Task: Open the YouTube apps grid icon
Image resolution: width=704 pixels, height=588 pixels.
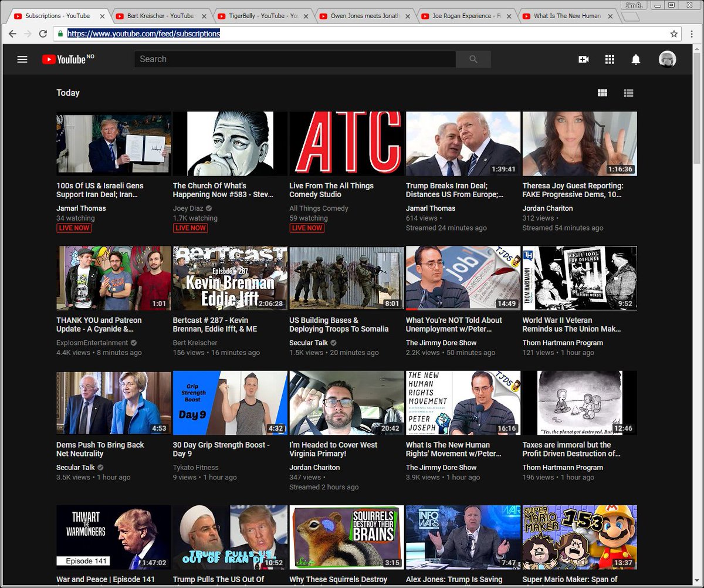Action: pos(610,59)
